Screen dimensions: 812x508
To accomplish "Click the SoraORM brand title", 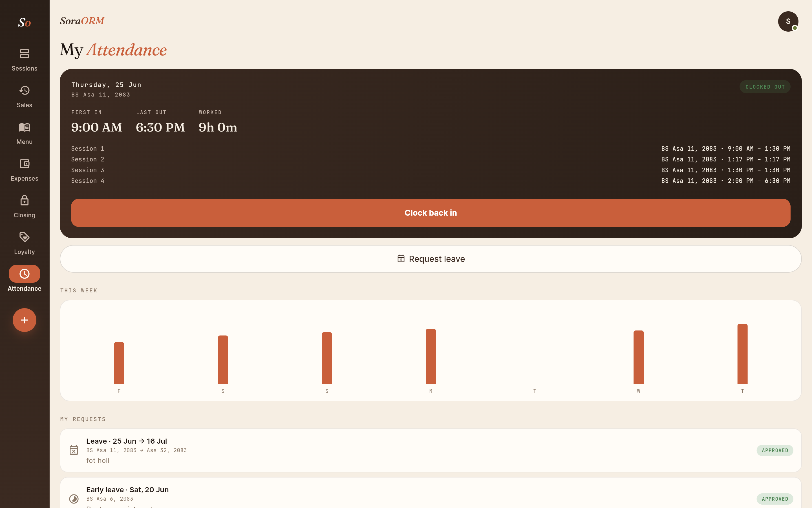I will pyautogui.click(x=82, y=21).
